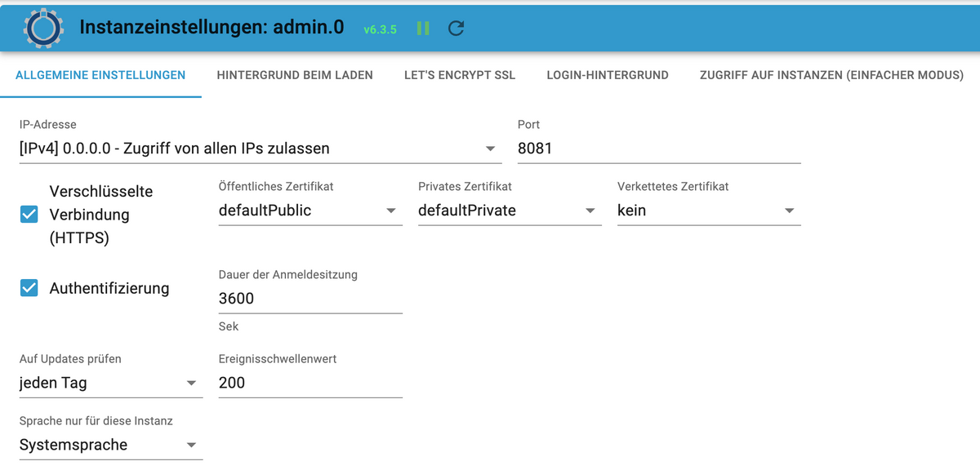The image size is (980, 470).
Task: Open the Privates Zertifikat dropdown
Action: pos(510,211)
